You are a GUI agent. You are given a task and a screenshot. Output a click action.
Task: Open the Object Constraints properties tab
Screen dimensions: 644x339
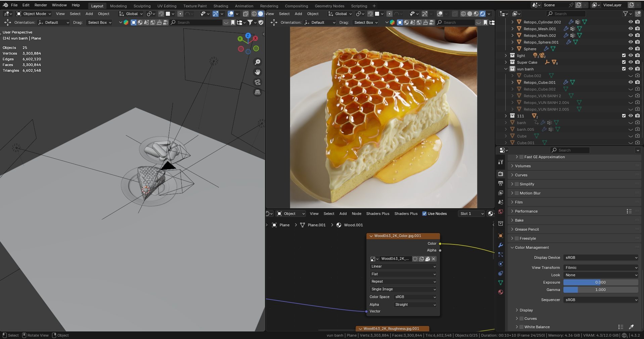tap(501, 273)
